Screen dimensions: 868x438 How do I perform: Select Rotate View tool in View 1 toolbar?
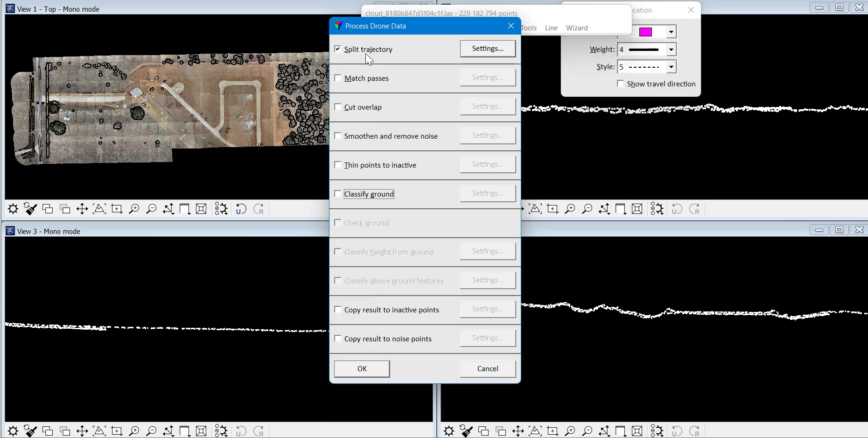click(x=168, y=209)
